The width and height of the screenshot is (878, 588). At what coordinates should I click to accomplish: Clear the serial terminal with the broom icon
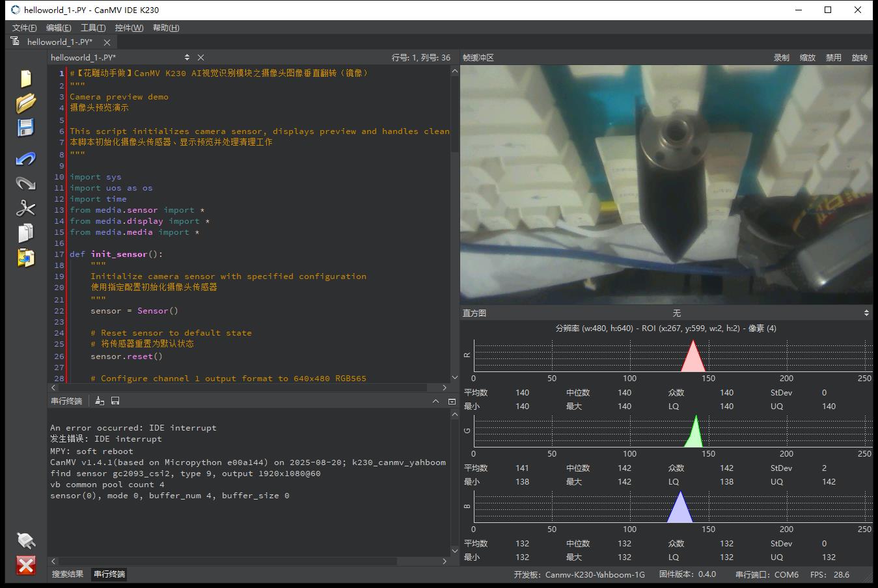pyautogui.click(x=100, y=401)
